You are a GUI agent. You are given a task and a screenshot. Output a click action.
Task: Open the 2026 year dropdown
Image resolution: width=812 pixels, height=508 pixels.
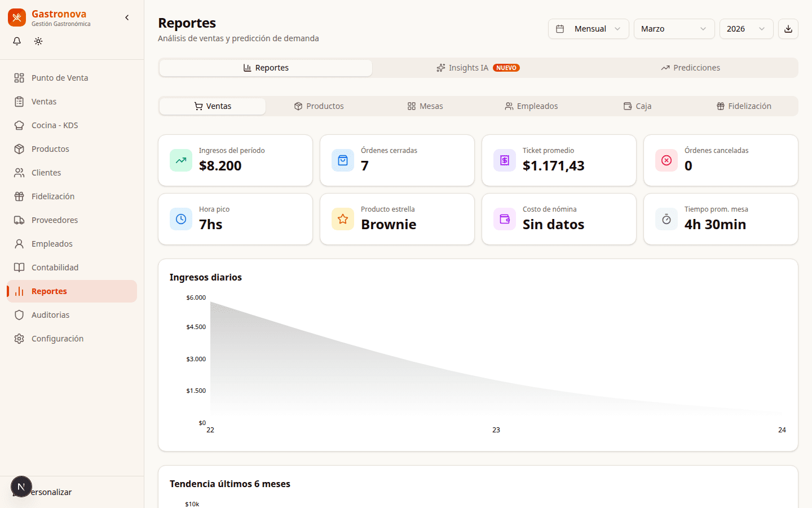pyautogui.click(x=745, y=29)
